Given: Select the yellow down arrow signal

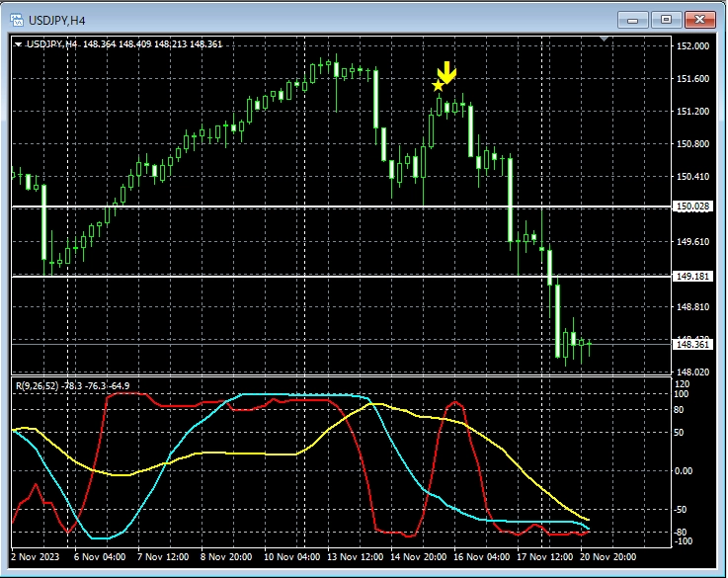Looking at the screenshot, I should pos(447,72).
